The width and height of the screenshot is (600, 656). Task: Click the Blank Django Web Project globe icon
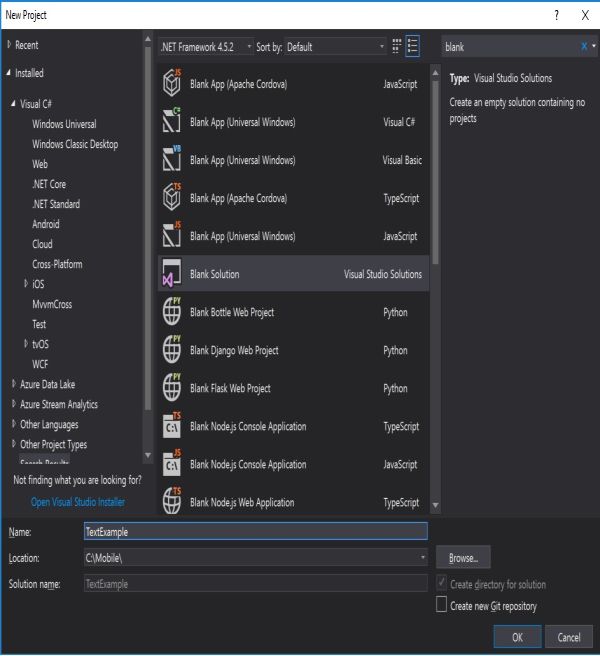point(172,349)
